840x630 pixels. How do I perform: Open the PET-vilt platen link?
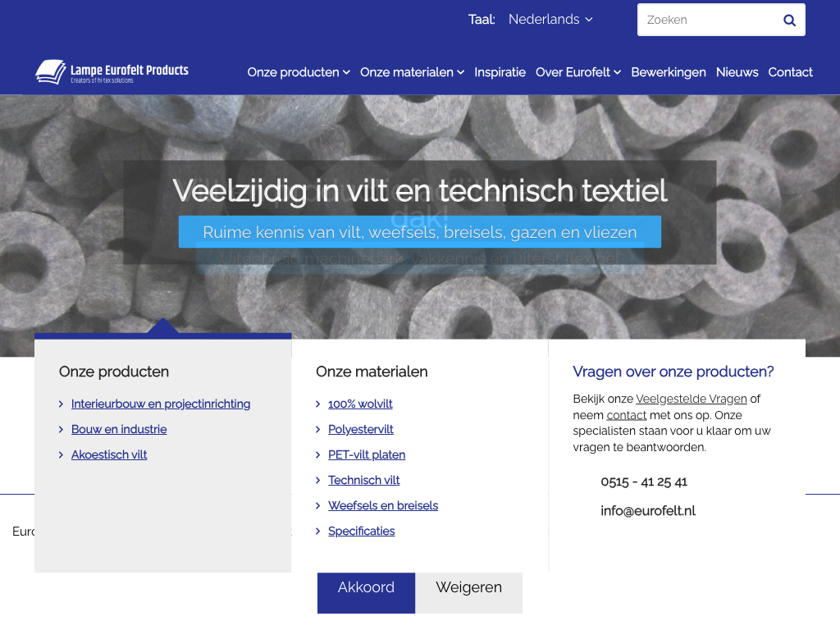point(367,455)
